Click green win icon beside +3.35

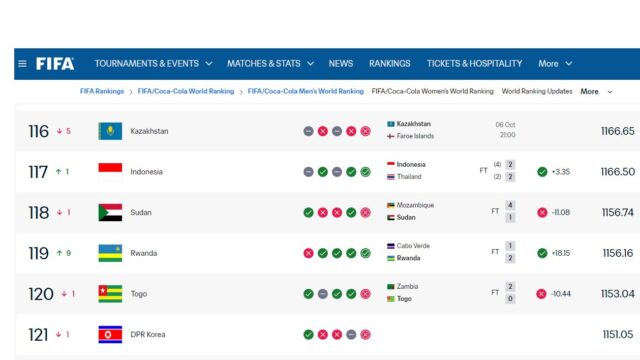tap(542, 172)
